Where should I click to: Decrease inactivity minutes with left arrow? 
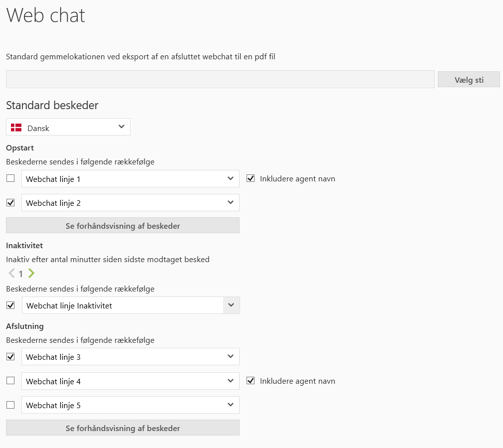[x=11, y=273]
